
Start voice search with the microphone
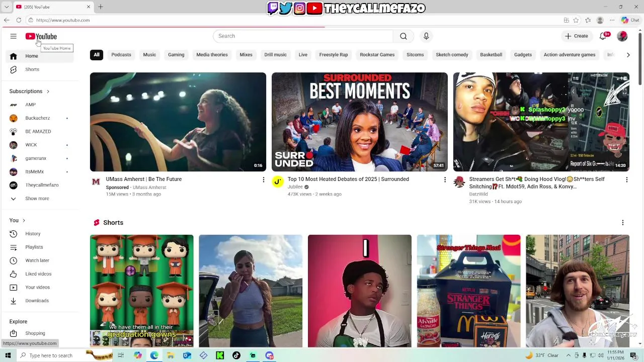426,36
